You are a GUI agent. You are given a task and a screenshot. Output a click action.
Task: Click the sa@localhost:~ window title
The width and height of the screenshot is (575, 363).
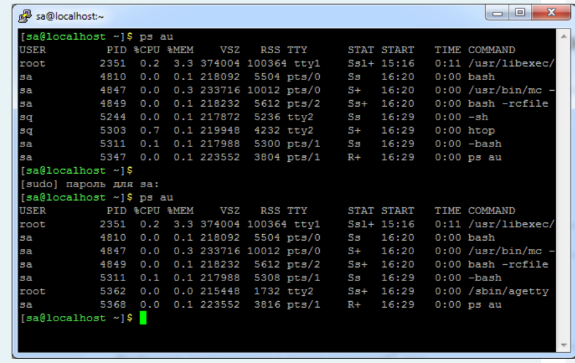click(70, 16)
